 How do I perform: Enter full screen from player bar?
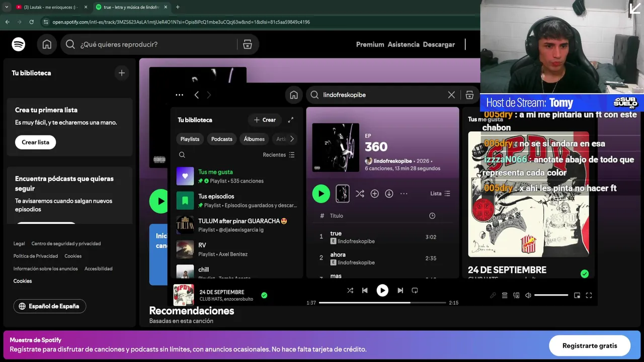[x=589, y=295]
